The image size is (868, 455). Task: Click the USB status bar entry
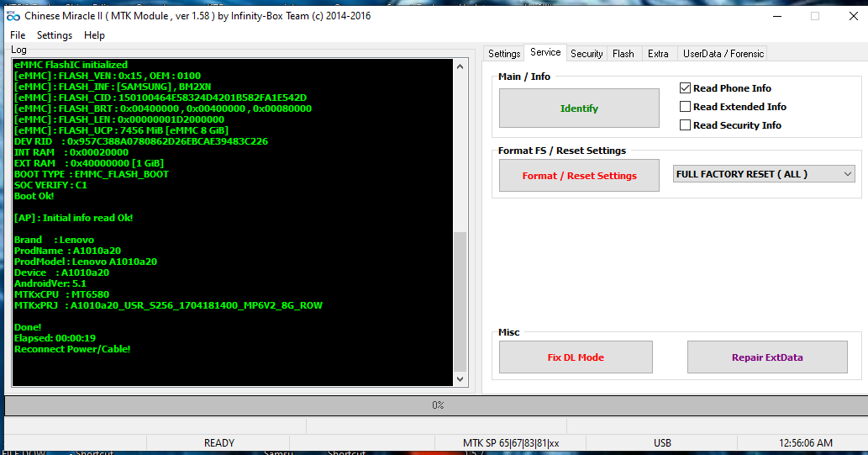[x=662, y=443]
